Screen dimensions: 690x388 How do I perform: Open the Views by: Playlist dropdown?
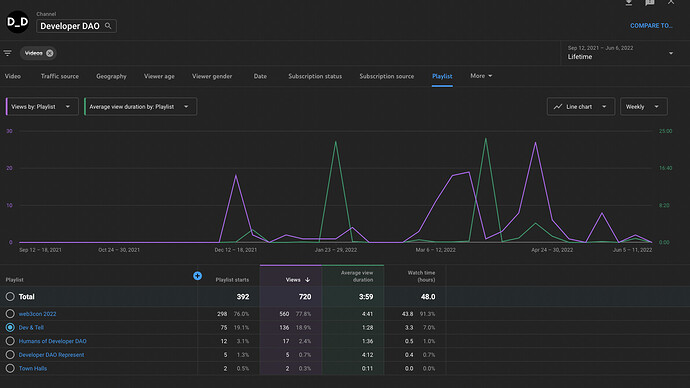42,106
